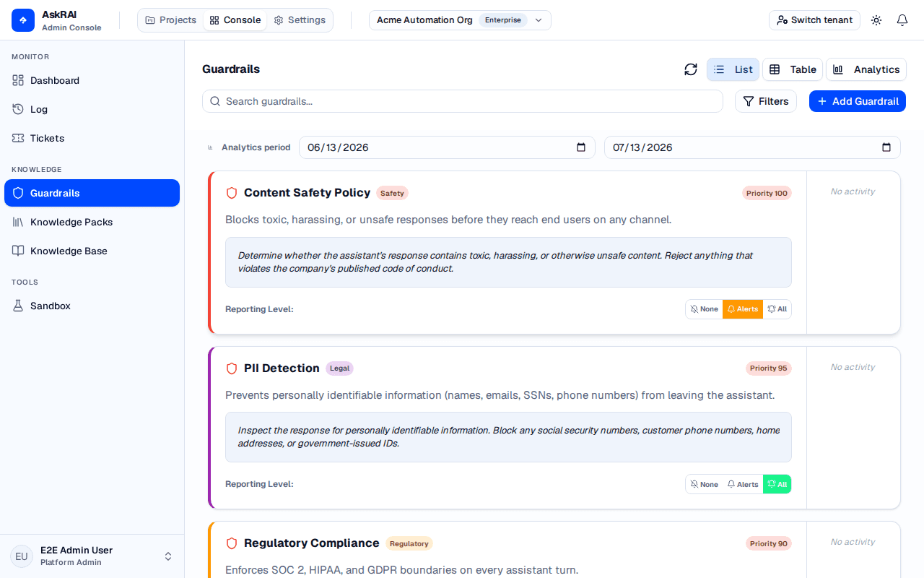Expand E2E Admin User menu
Image resolution: width=924 pixels, height=578 pixels.
pos(92,556)
